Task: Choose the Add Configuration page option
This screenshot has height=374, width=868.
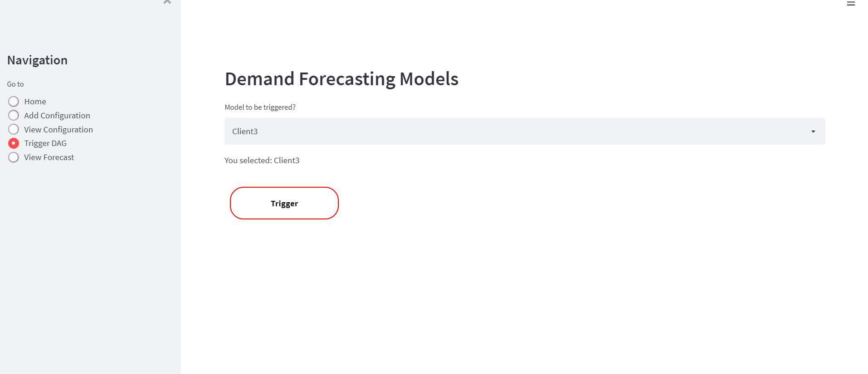Action: click(x=57, y=115)
